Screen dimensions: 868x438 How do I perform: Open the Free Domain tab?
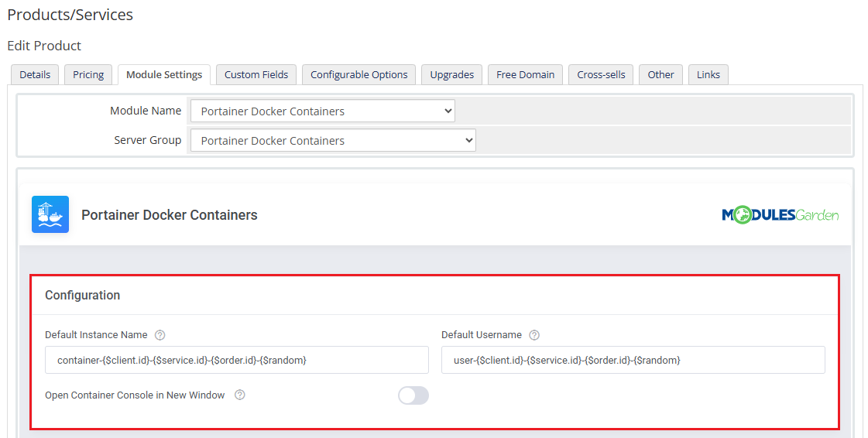[525, 74]
